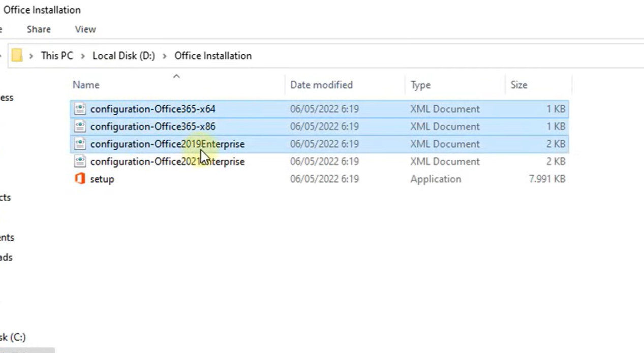Click XML Document type of Office365-x64 row

445,109
